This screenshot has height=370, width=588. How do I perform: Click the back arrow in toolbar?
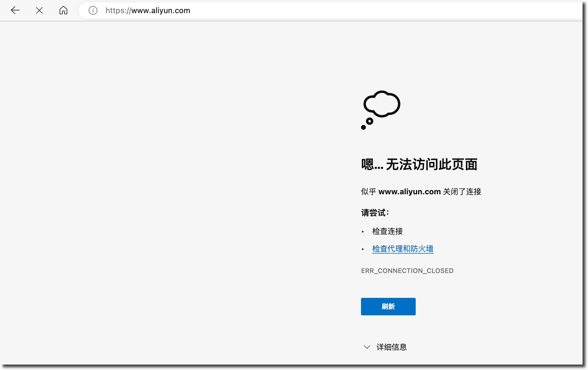tap(15, 10)
